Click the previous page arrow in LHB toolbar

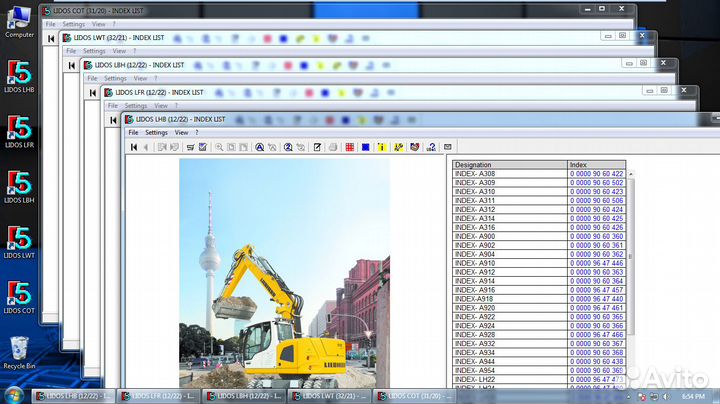(146, 147)
